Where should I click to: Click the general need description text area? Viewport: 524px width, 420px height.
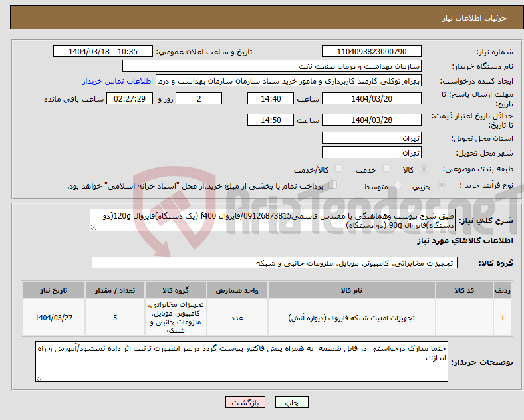click(273, 220)
